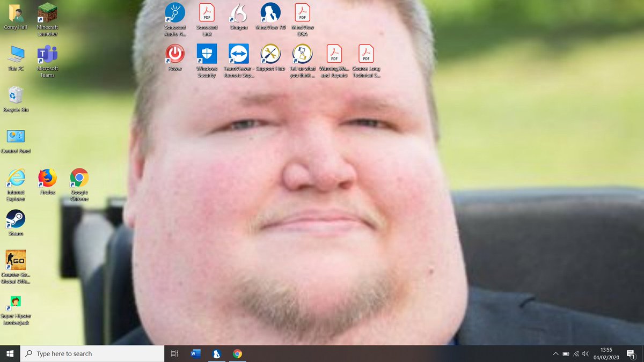Screen dimensions: 644x362
Task: Select the Support Hub shortcut
Action: pyautogui.click(x=270, y=58)
